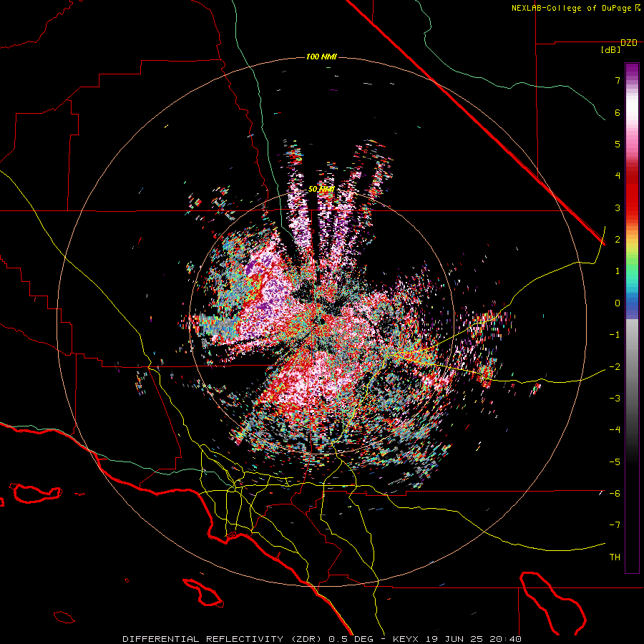Click the 2 dB tick label on the legend
This screenshot has height=644, width=644.
coord(618,240)
